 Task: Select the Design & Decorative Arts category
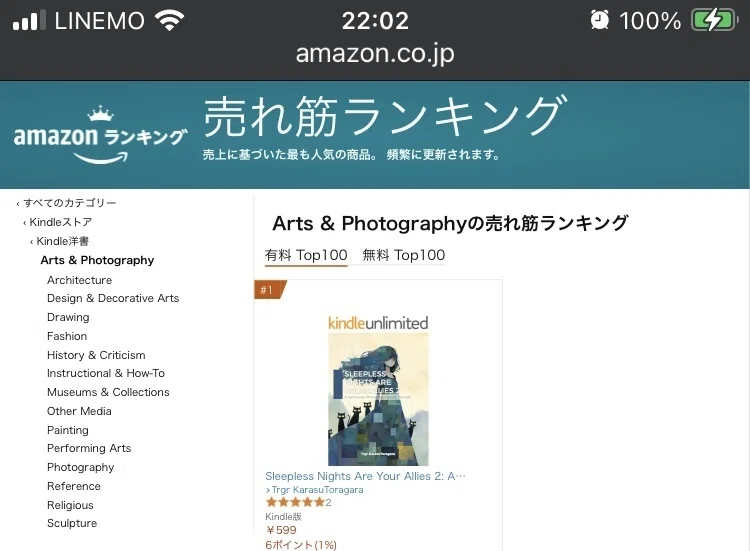[113, 298]
